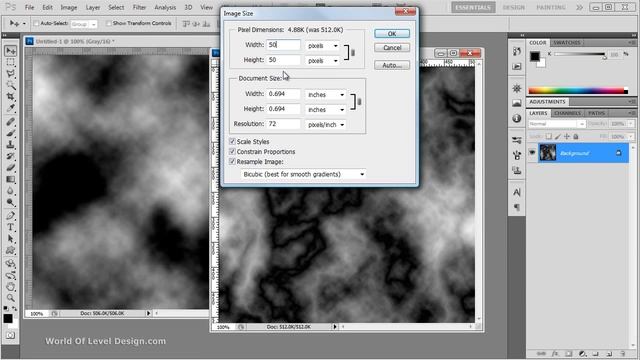Expand the workspace switcher double arrow
Screen dimensions: 640x360
(x=579, y=7)
